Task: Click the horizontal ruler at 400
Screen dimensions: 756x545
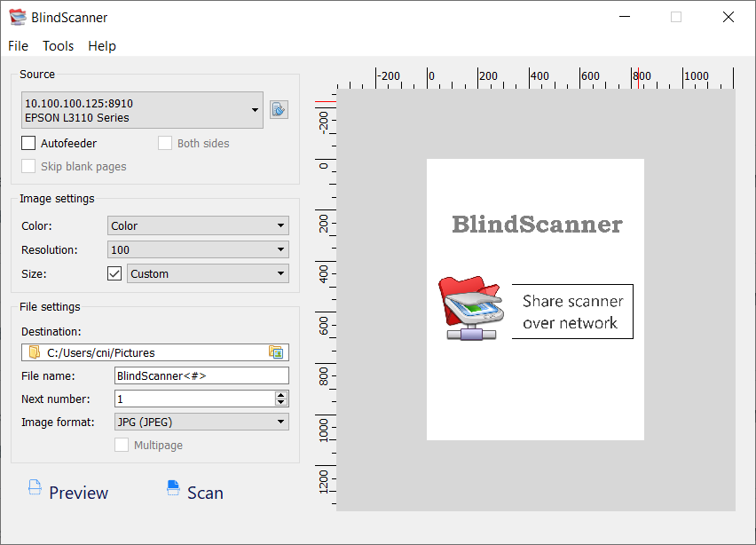Action: pos(539,75)
